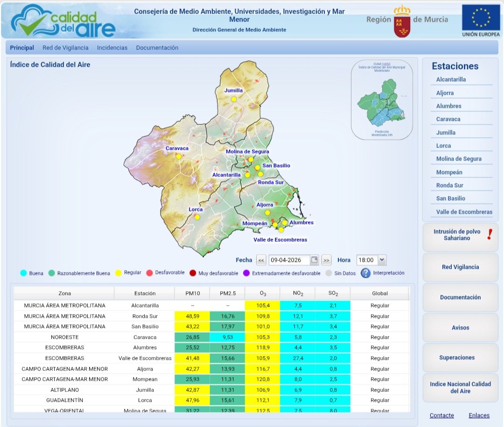This screenshot has width=504, height=427.
Task: Click the Buena cyan legend swatch
Action: (x=23, y=273)
